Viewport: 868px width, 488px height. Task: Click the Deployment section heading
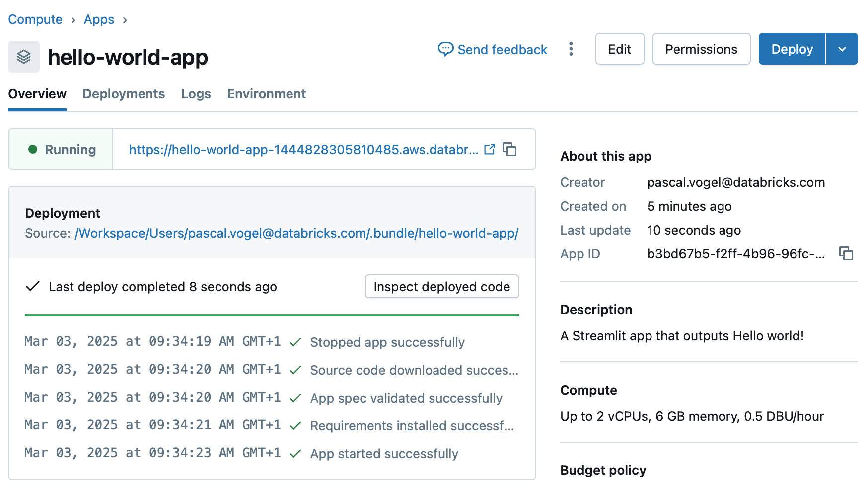click(x=63, y=213)
